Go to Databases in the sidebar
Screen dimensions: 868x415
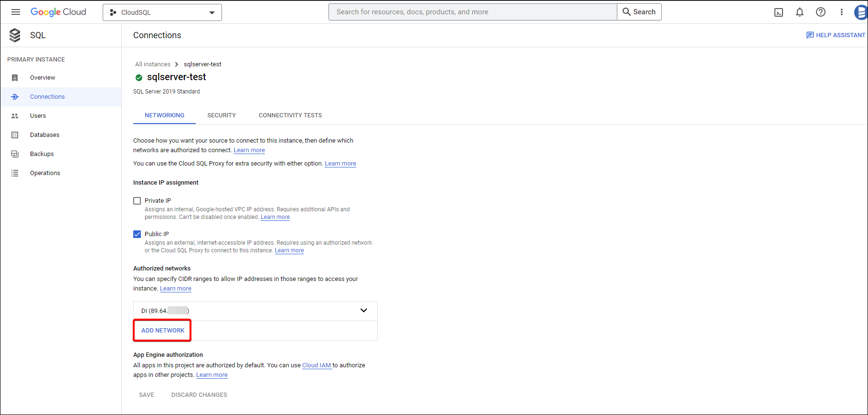click(x=44, y=135)
